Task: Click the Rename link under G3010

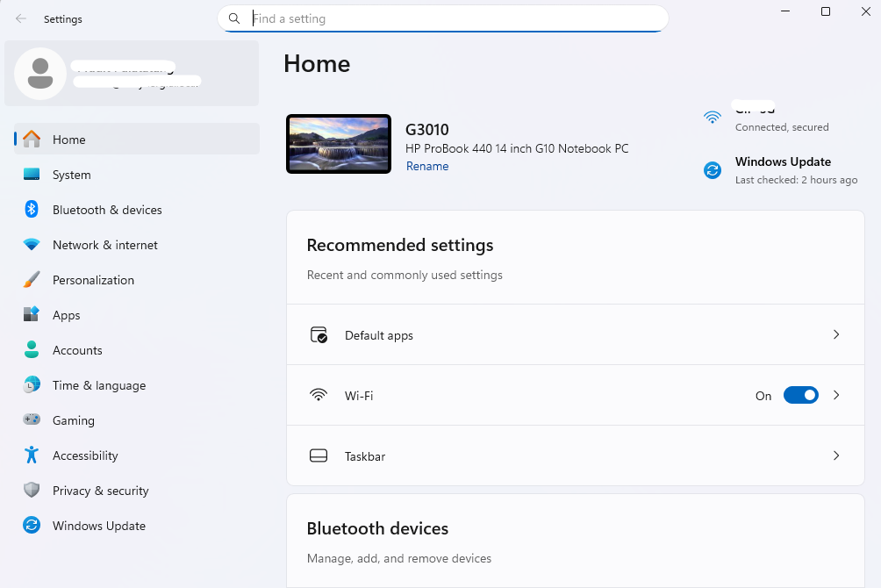Action: pos(427,167)
